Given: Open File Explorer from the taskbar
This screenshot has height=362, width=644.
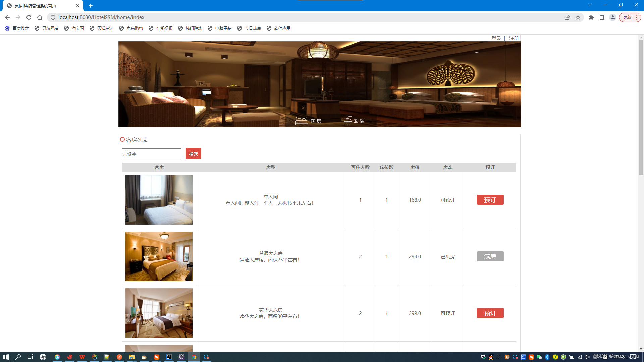Looking at the screenshot, I should click(x=131, y=357).
